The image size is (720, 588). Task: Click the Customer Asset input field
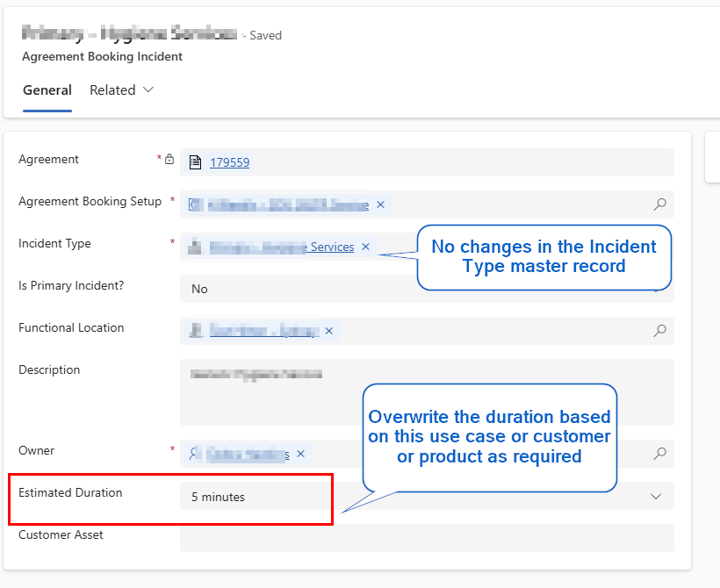pyautogui.click(x=427, y=538)
